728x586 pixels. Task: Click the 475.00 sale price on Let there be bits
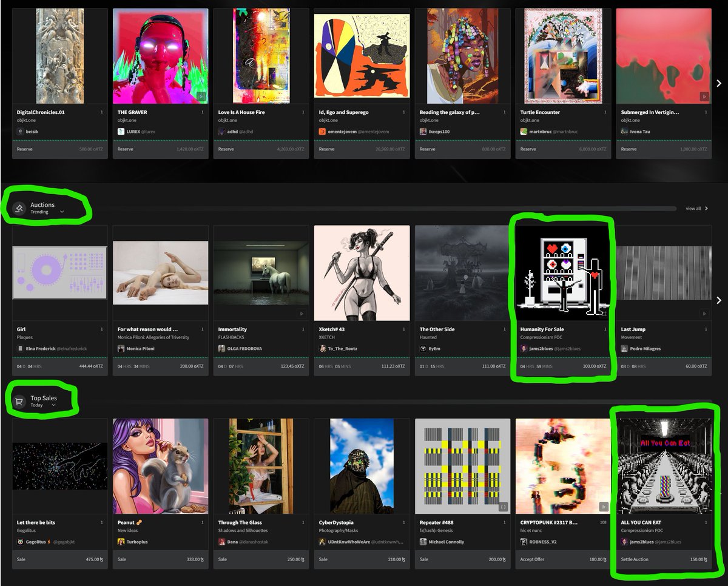[93, 559]
